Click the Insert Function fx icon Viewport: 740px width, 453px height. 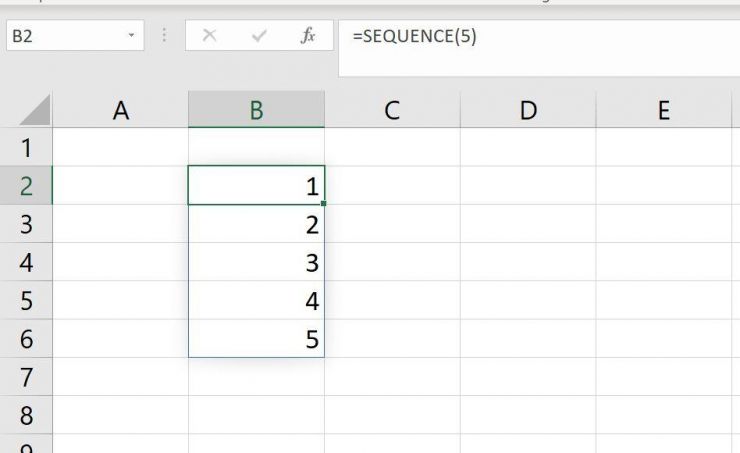308,35
